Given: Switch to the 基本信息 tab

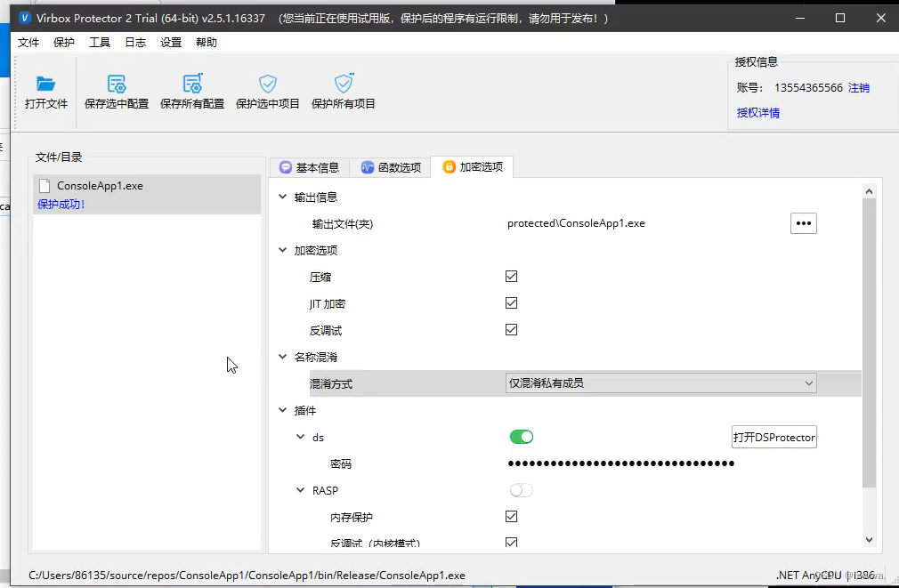Looking at the screenshot, I should point(309,167).
